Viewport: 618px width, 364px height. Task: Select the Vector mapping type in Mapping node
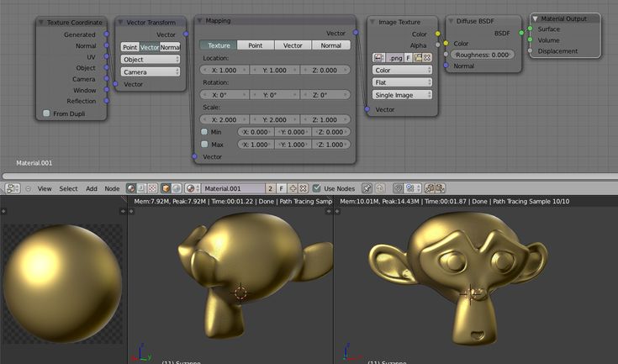(x=293, y=45)
